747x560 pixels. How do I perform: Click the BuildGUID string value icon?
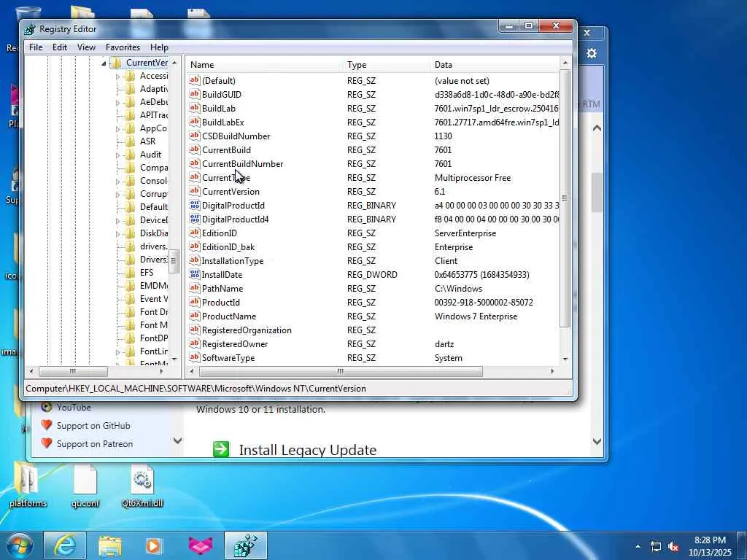tap(194, 94)
